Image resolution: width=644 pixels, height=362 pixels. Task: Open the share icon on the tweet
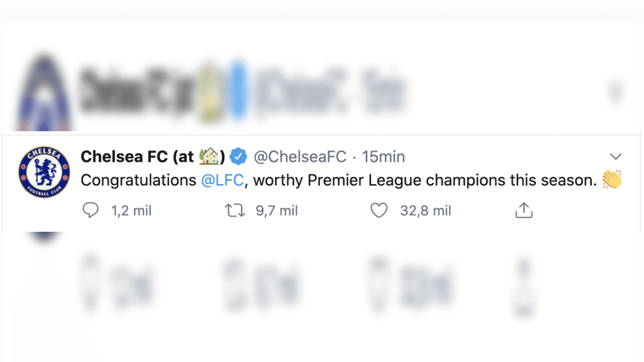(523, 210)
